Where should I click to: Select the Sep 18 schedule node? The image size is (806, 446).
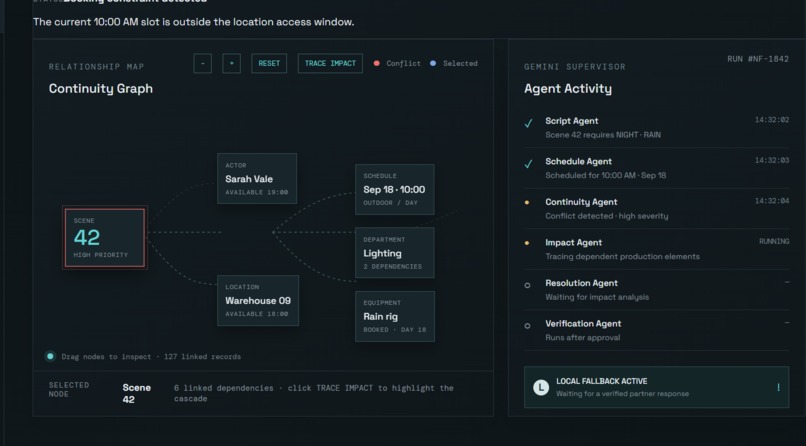pos(395,189)
